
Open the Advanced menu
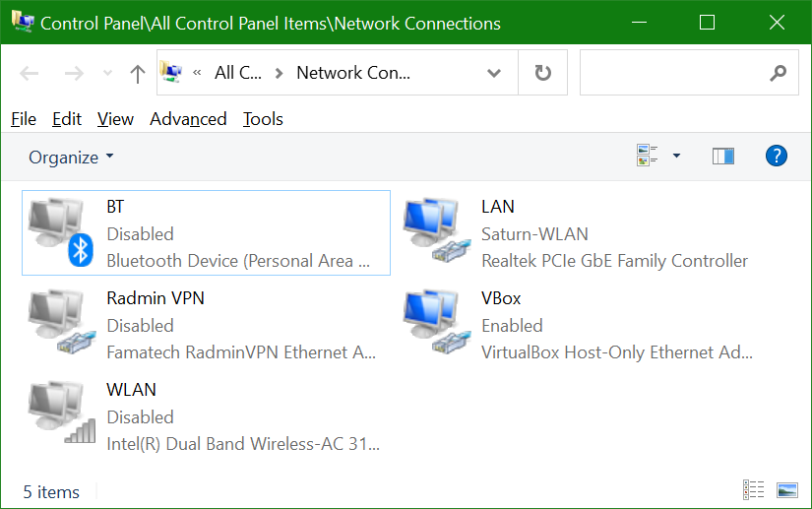188,119
